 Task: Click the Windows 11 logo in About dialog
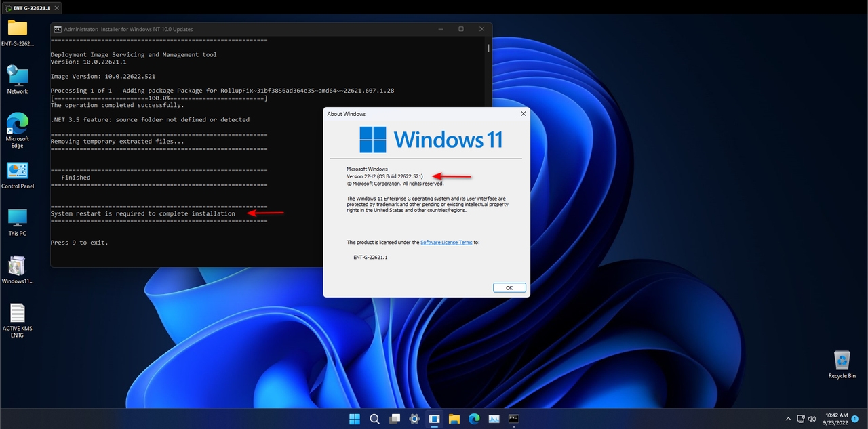tap(431, 139)
